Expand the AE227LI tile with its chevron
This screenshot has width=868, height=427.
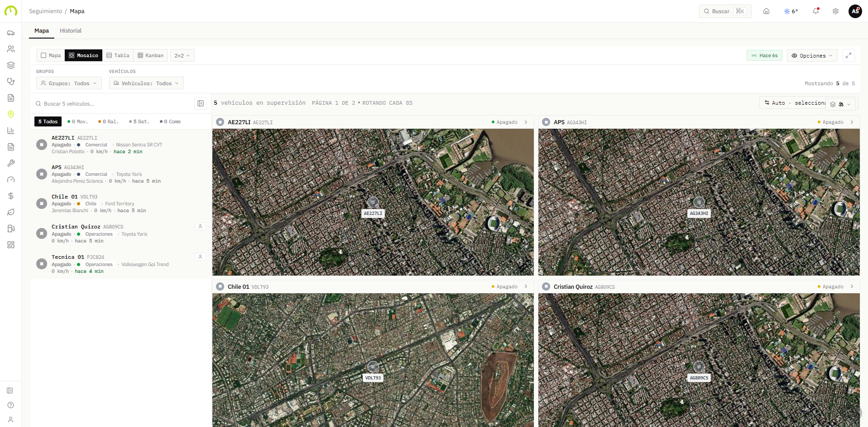tap(526, 122)
